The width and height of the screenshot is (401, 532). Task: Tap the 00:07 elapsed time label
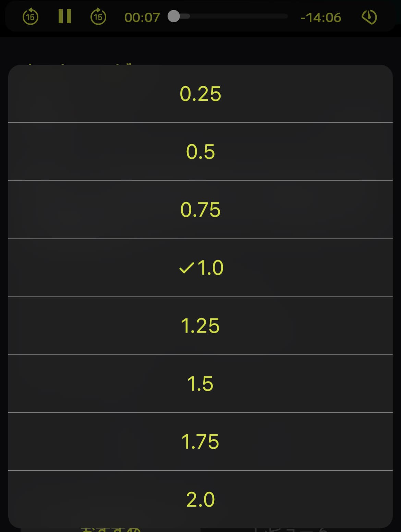(142, 17)
